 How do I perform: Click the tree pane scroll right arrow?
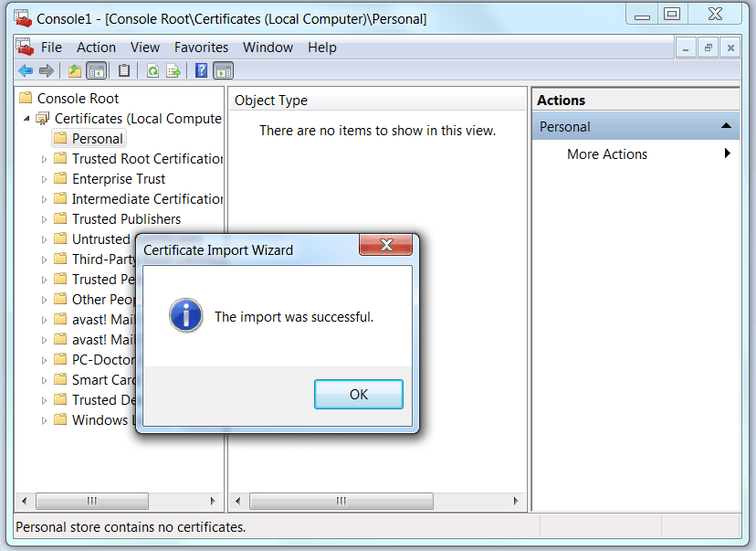coord(213,501)
